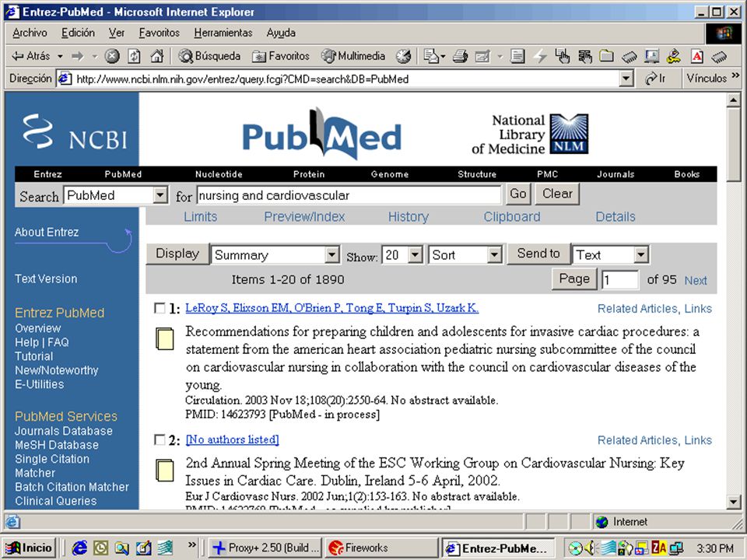
Task: Open the Búsqueda search pane
Action: coord(209,56)
